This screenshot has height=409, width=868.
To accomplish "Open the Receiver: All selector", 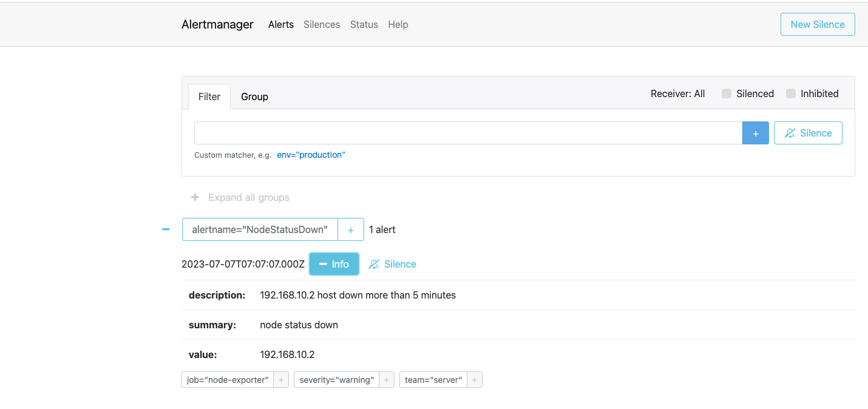I will [677, 93].
